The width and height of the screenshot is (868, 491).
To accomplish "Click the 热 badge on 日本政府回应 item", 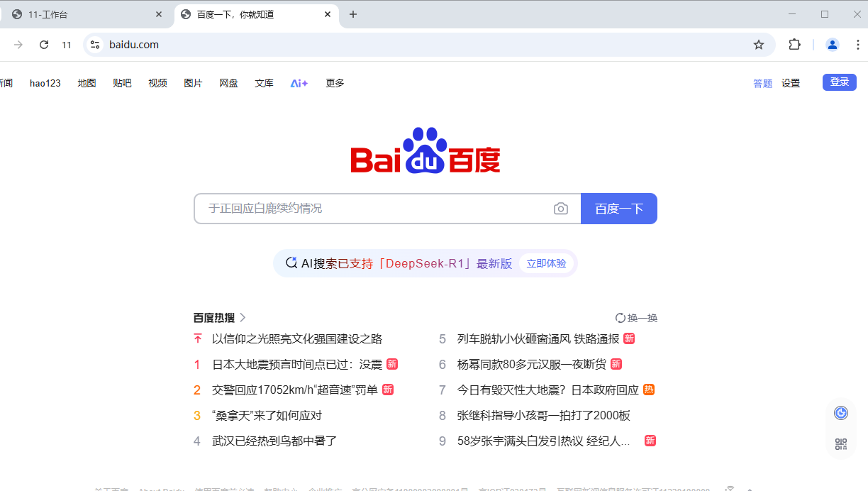I will [x=649, y=390].
